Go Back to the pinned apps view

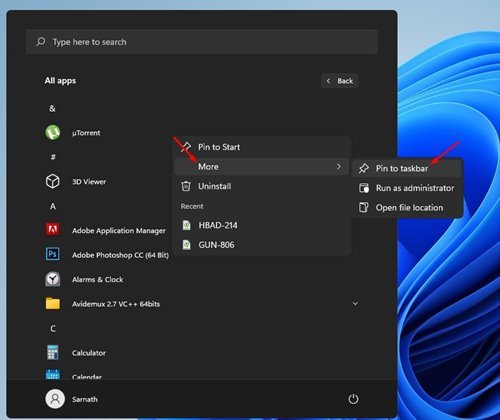[340, 81]
